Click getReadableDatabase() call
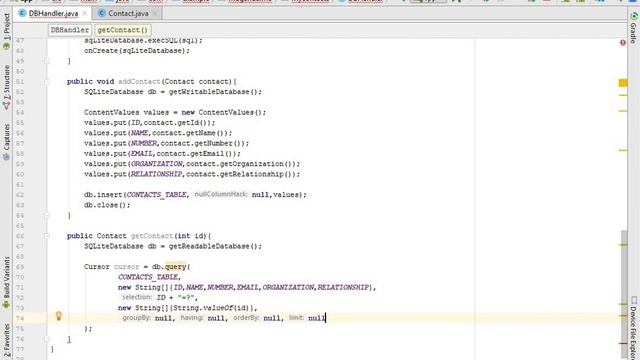Image resolution: width=640 pixels, height=360 pixels. click(x=214, y=246)
